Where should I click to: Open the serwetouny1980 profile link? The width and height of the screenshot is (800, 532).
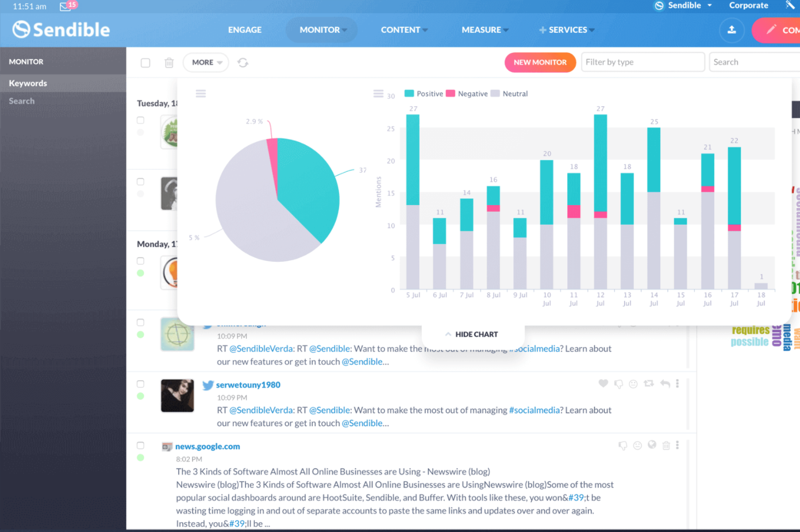[x=248, y=385]
